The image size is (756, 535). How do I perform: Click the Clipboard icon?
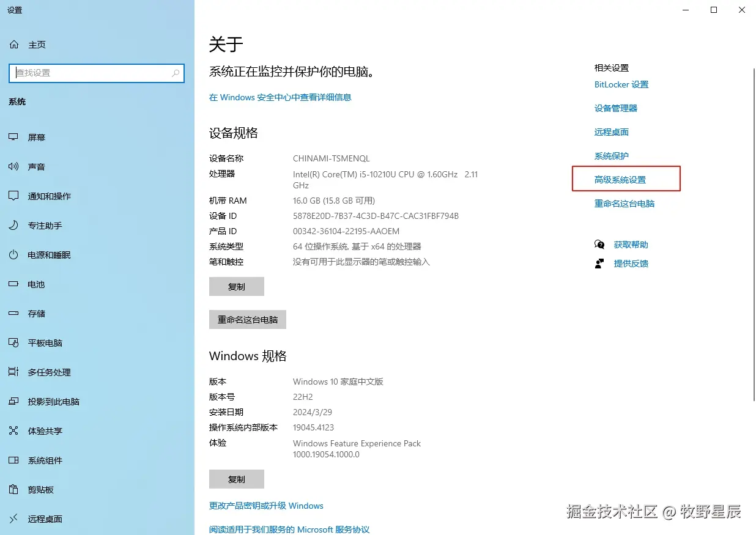click(13, 490)
